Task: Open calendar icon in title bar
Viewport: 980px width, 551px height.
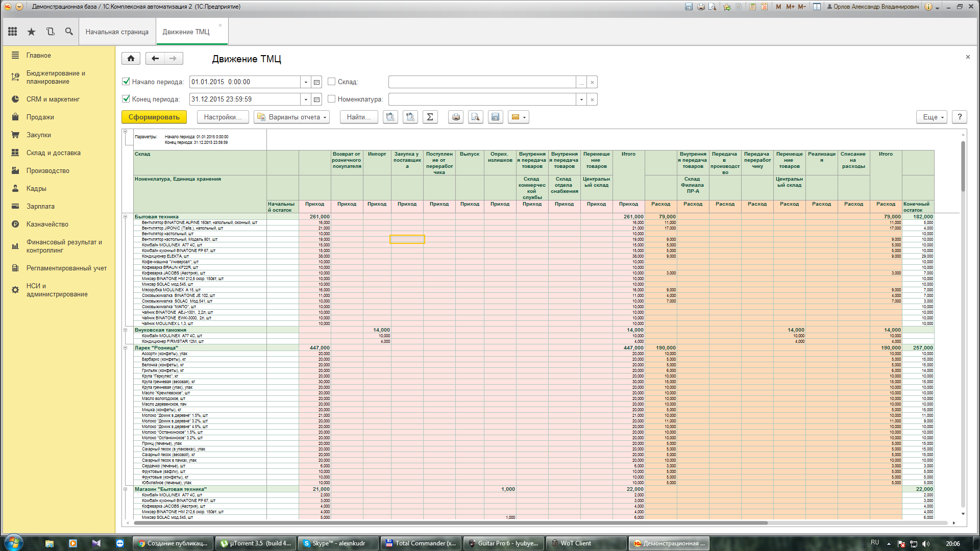Action: coord(764,7)
